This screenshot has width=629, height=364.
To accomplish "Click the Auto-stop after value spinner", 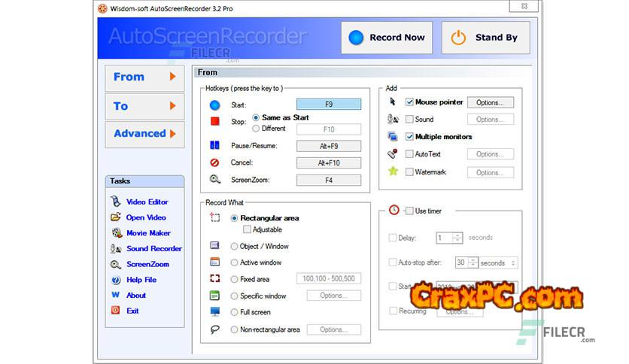I will click(473, 262).
